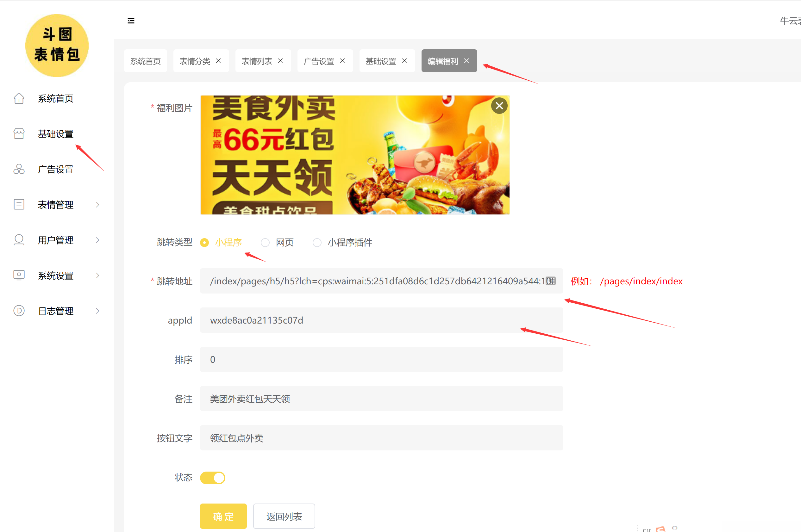Expand the 表情管理 submenu chevron
This screenshot has width=801, height=532.
(x=98, y=205)
